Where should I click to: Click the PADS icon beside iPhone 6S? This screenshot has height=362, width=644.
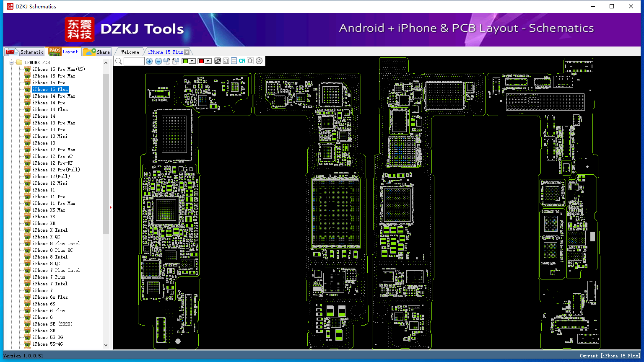[27, 304]
